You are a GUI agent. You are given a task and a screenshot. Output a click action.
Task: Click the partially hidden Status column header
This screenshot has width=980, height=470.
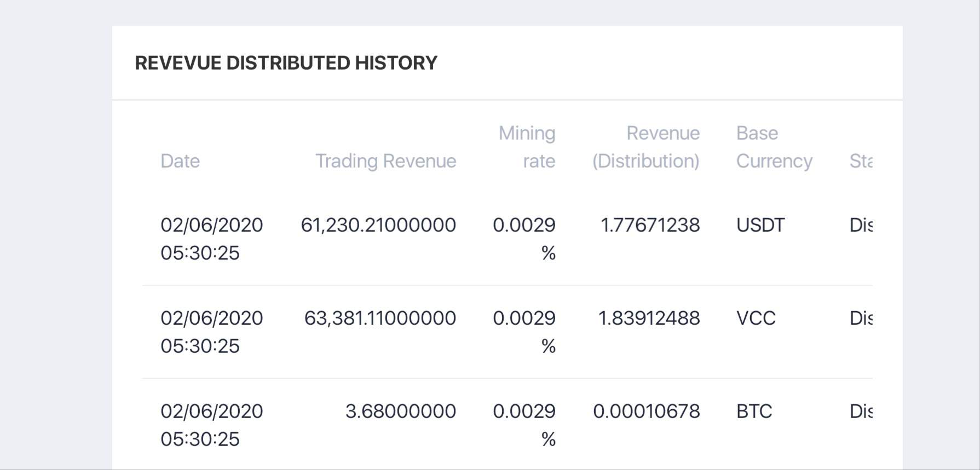[861, 161]
